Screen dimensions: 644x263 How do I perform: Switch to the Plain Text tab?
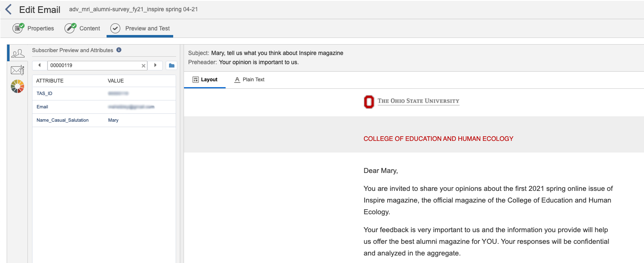[x=249, y=79]
